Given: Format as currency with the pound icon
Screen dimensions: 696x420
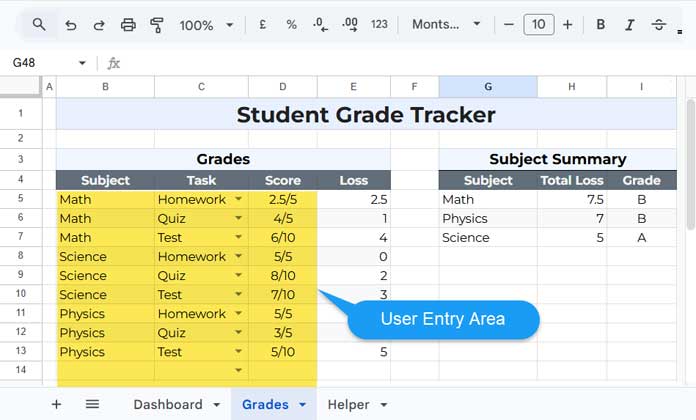Looking at the screenshot, I should pos(263,24).
